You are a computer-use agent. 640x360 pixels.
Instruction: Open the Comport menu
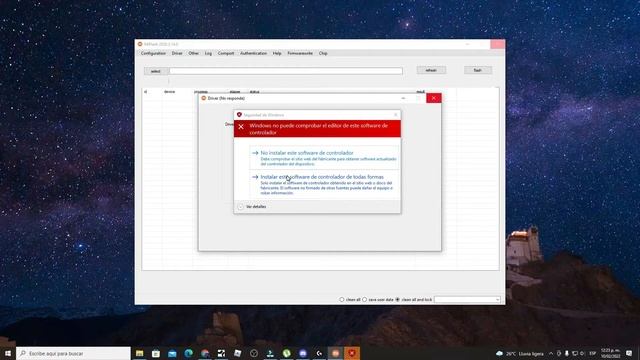click(x=226, y=53)
